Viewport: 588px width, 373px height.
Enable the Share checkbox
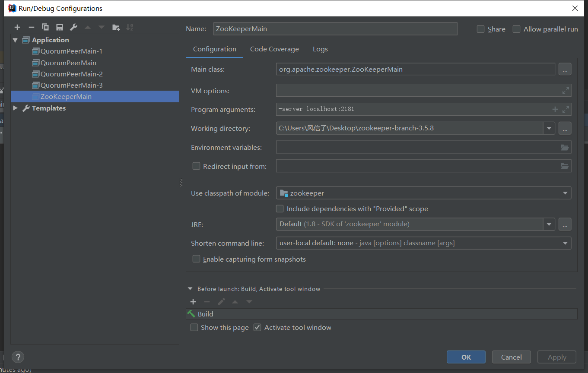(480, 29)
